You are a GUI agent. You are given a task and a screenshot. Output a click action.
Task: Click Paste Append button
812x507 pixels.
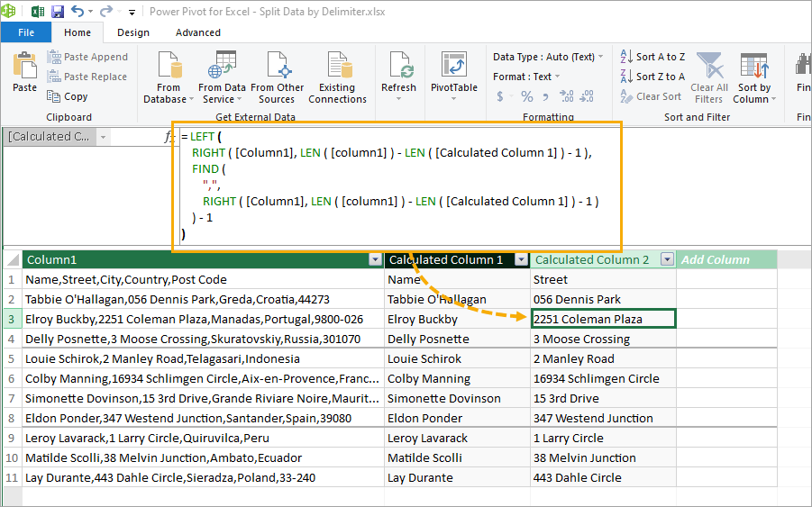pos(87,57)
